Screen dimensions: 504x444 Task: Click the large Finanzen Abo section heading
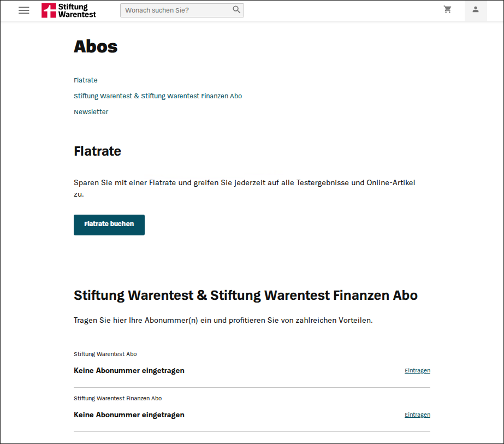(x=245, y=295)
